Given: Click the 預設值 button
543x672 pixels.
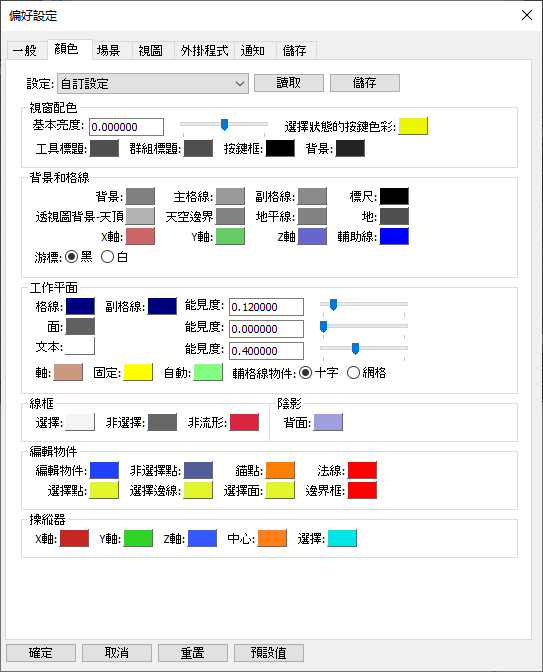Looking at the screenshot, I should 269,653.
